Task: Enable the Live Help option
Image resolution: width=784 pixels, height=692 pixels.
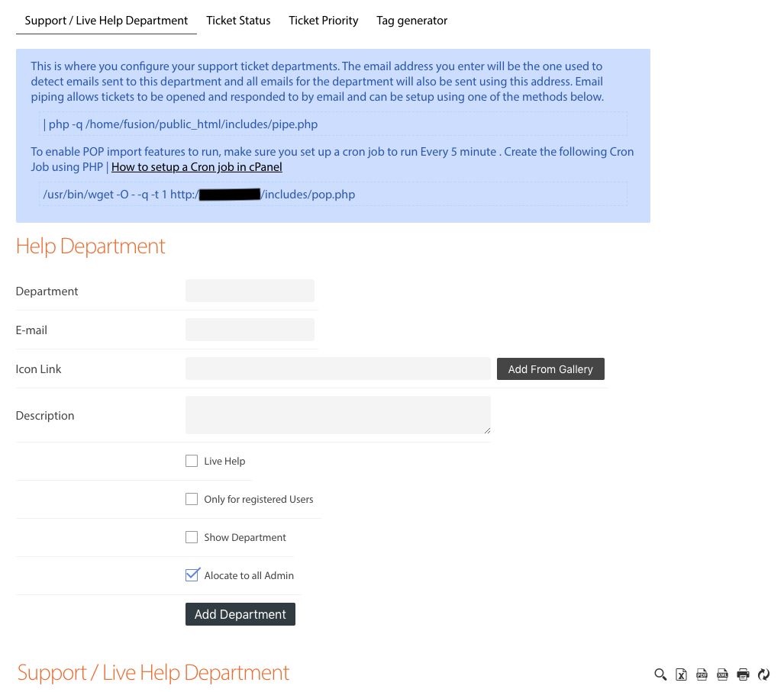Action: click(x=192, y=461)
